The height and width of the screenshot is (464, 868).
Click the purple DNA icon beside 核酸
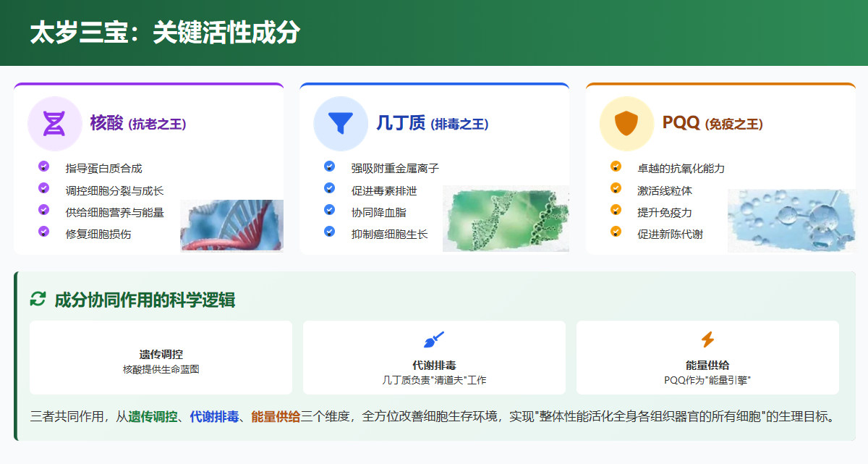[x=54, y=123]
